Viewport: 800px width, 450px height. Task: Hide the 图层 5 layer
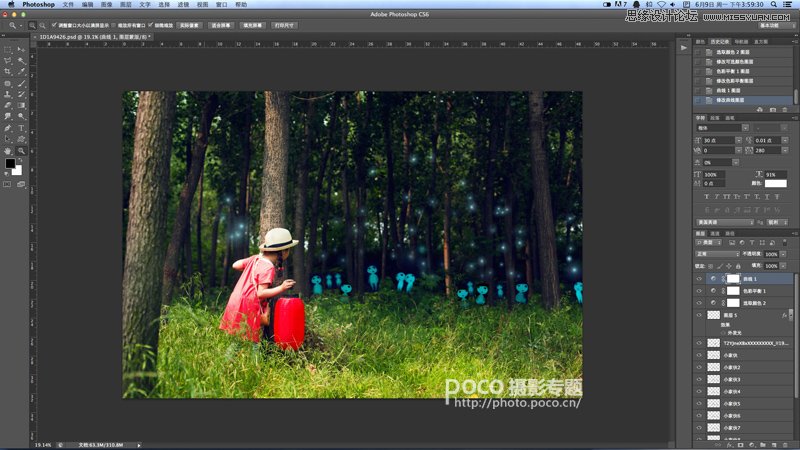tap(699, 315)
